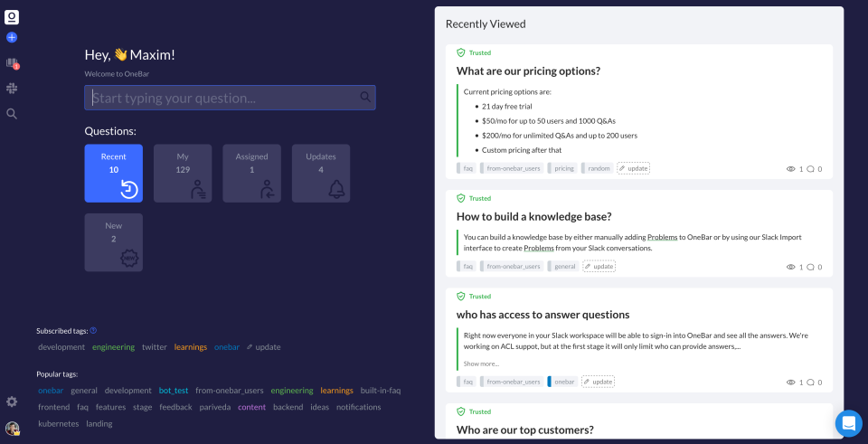Click comments icon on answer questions card
The image size is (868, 444).
coord(810,382)
